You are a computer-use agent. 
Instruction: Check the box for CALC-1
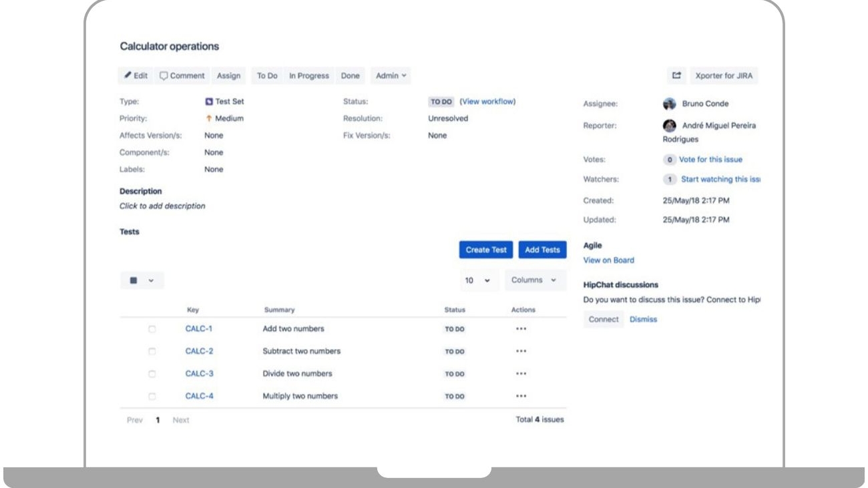(x=152, y=329)
